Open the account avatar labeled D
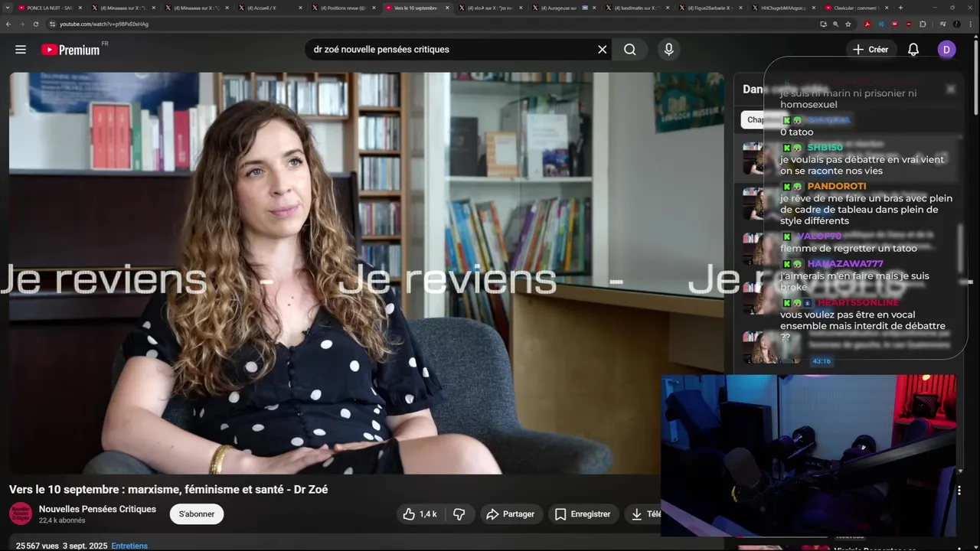Screen dimensions: 980x551 click(946, 50)
